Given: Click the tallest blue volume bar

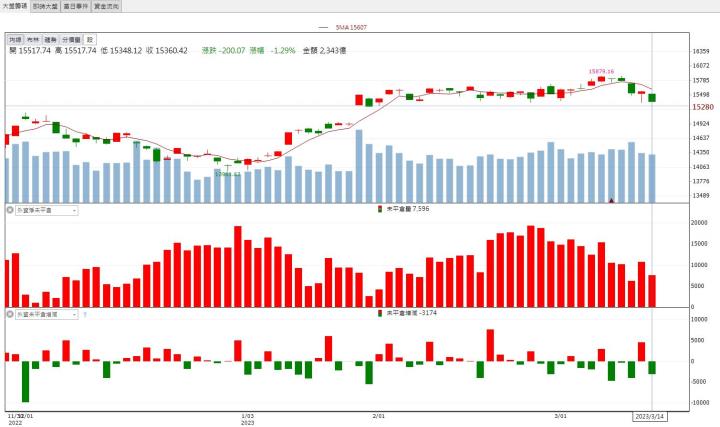Looking at the screenshot, I should [359, 166].
